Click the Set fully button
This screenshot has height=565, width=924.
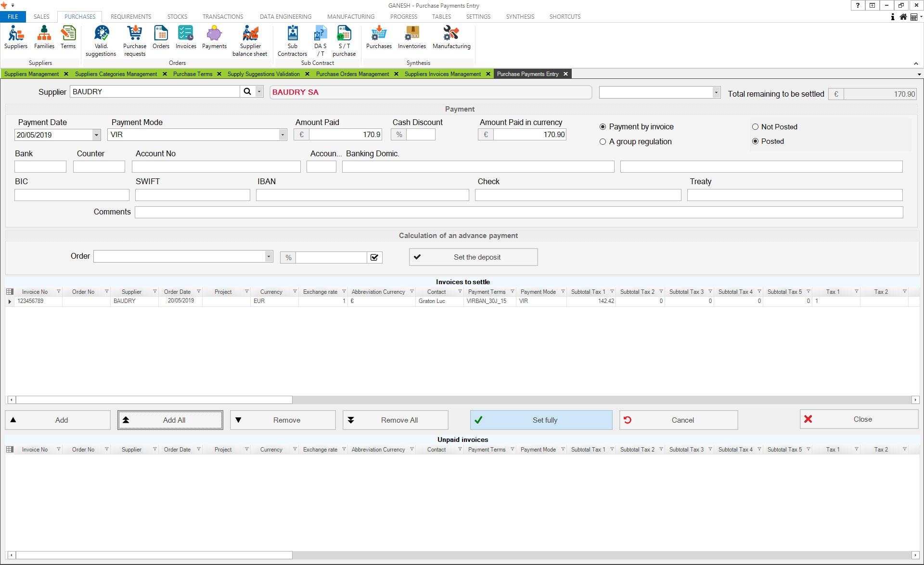[541, 420]
